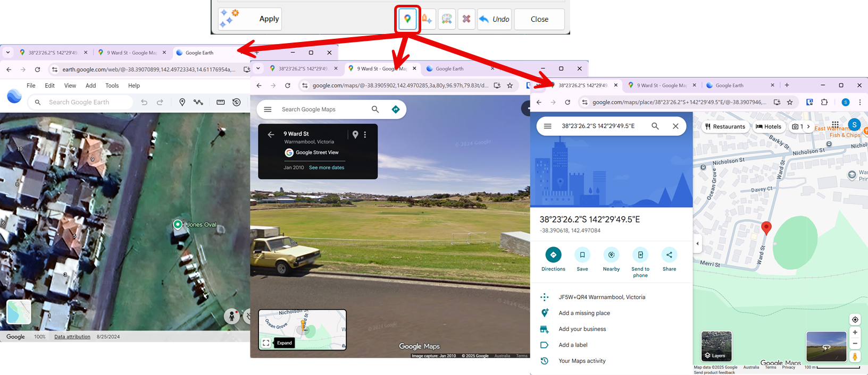The image size is (868, 375).
Task: Click the red X delete icon
Action: coord(466,19)
